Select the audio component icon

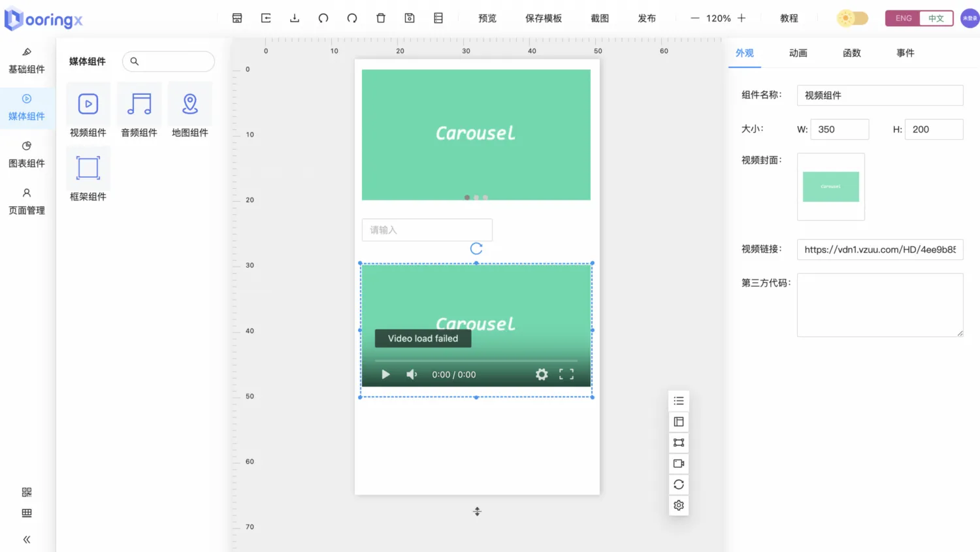point(139,104)
